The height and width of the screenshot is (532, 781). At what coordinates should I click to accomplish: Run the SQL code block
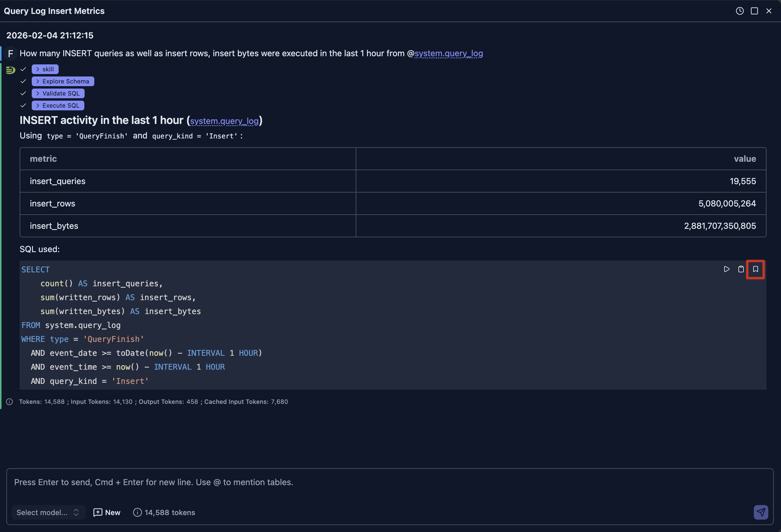727,269
